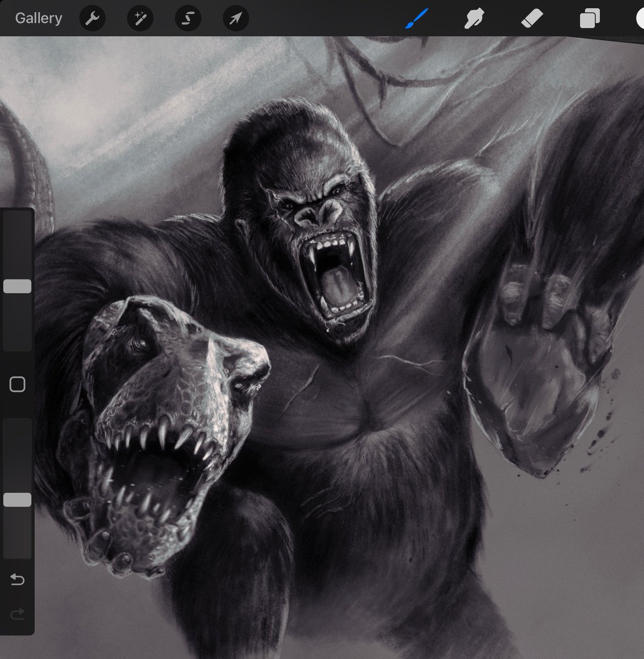Tap the sidebar Modify button

(x=17, y=383)
